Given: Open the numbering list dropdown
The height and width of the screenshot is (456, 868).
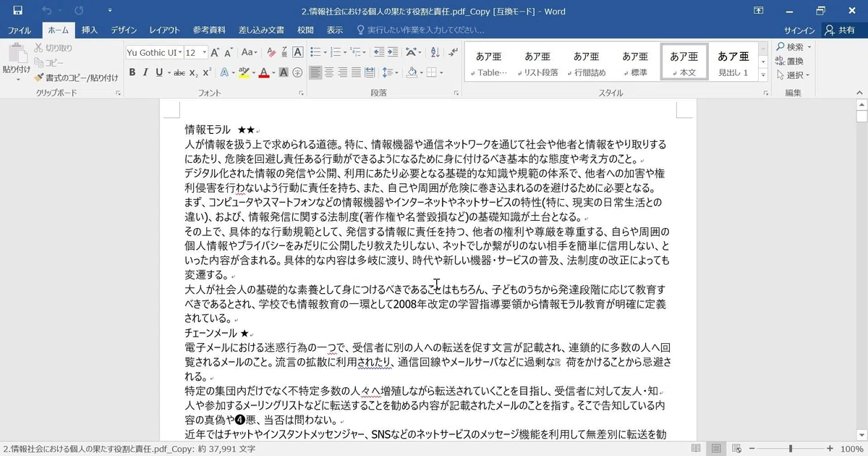Looking at the screenshot, I should coord(345,52).
